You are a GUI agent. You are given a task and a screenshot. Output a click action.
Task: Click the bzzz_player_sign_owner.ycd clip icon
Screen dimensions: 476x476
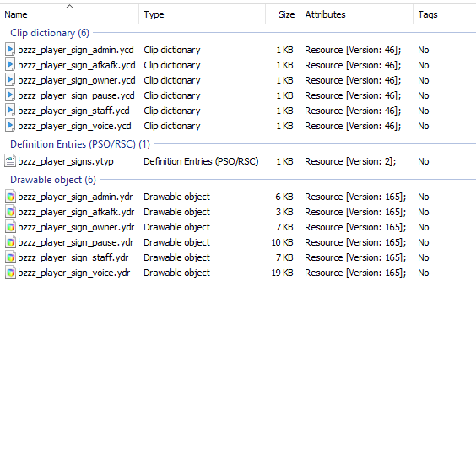(10, 80)
